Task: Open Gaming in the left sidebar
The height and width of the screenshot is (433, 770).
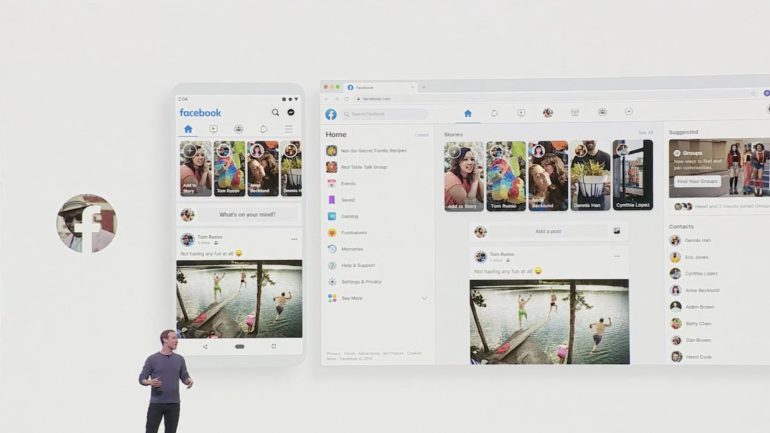Action: tap(343, 216)
